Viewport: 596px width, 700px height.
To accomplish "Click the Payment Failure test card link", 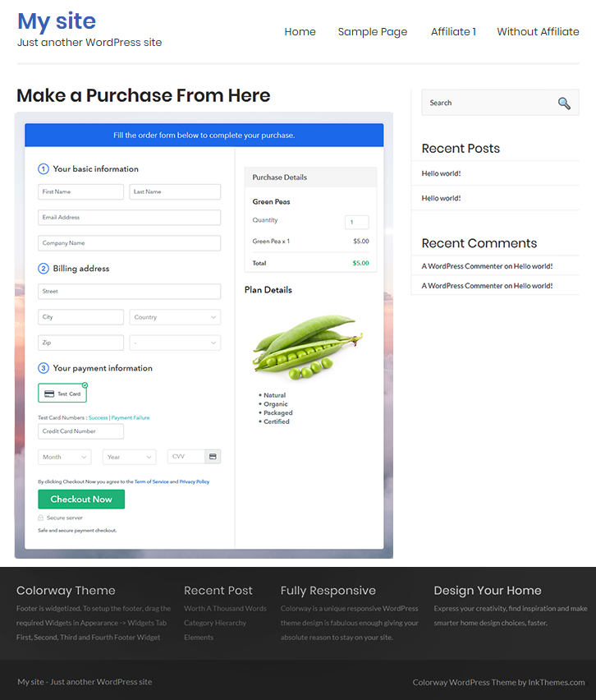I will coord(131,418).
